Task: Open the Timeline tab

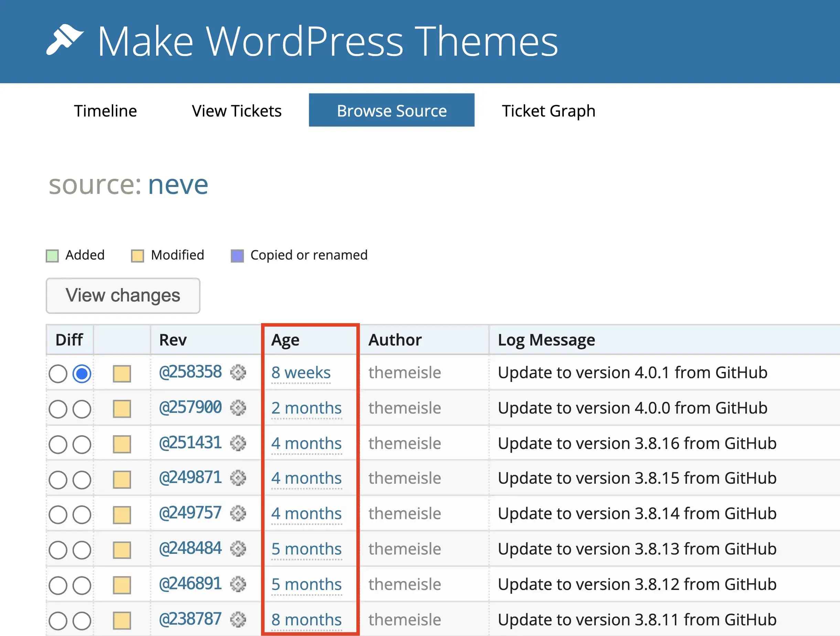Action: click(x=105, y=110)
